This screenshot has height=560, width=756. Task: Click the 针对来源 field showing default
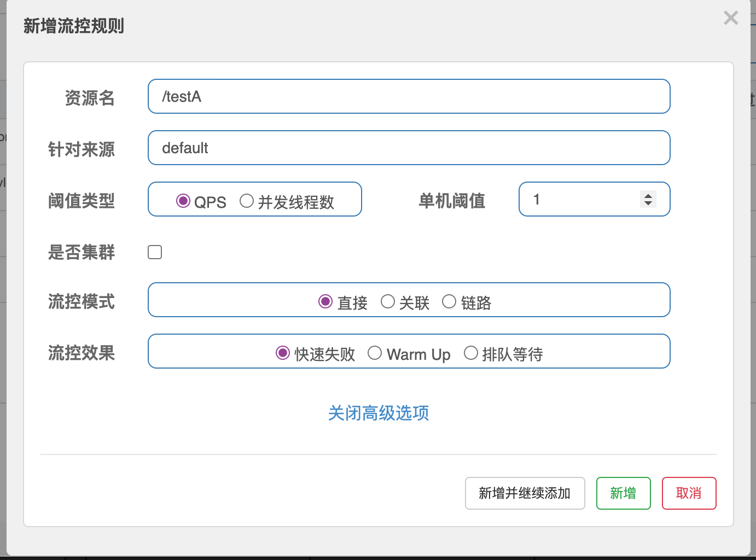[409, 148]
